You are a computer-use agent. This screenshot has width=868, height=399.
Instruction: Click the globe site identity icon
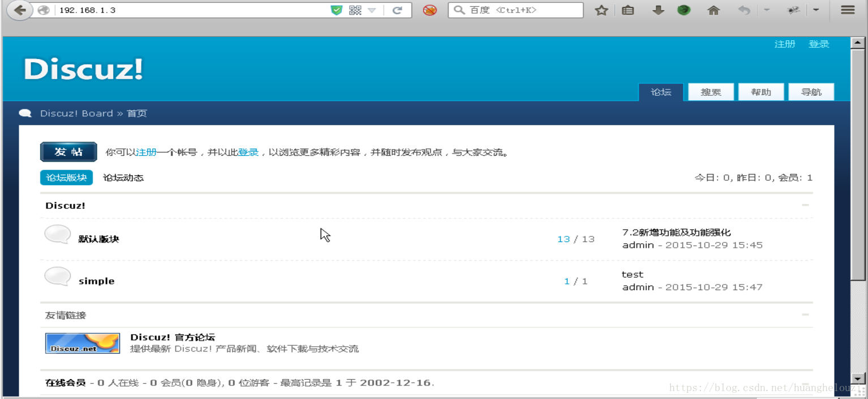coord(43,10)
